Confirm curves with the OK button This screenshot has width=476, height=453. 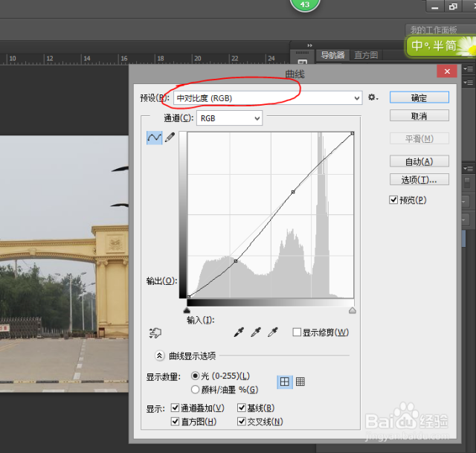pyautogui.click(x=419, y=97)
